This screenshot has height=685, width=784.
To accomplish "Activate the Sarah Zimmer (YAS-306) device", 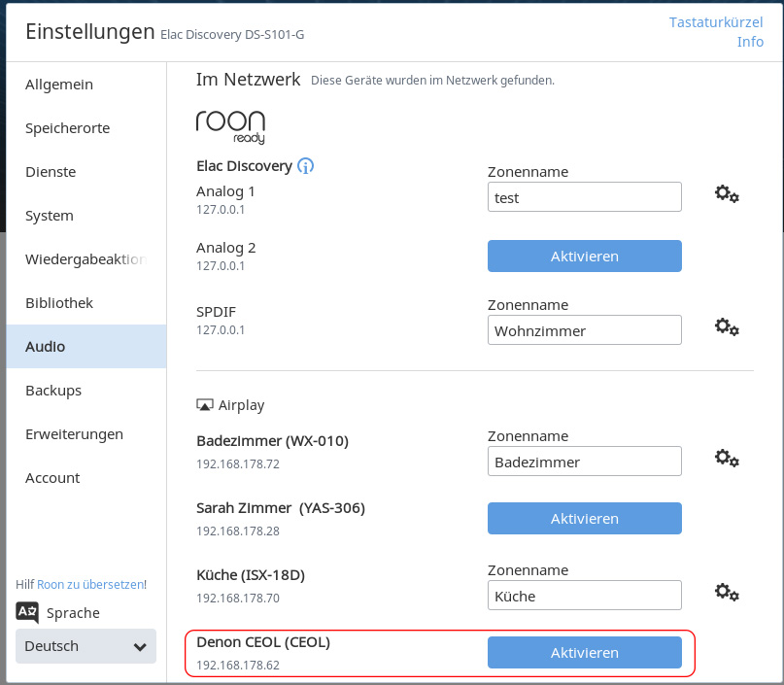I will 585,519.
